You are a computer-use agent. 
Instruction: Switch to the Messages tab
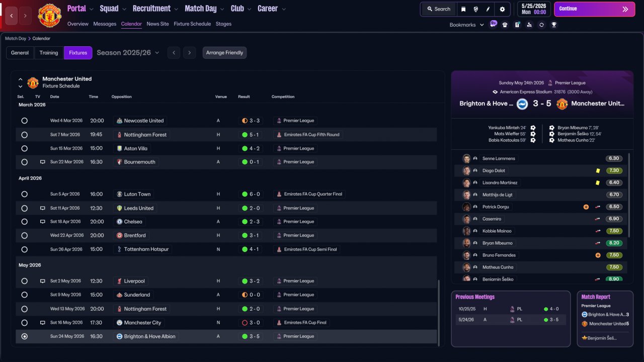[x=105, y=24]
